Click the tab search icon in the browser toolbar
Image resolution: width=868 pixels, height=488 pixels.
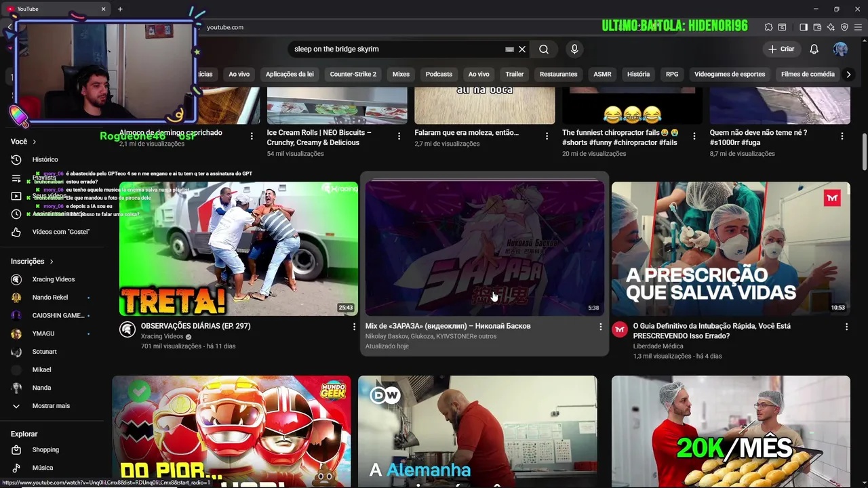tap(782, 27)
